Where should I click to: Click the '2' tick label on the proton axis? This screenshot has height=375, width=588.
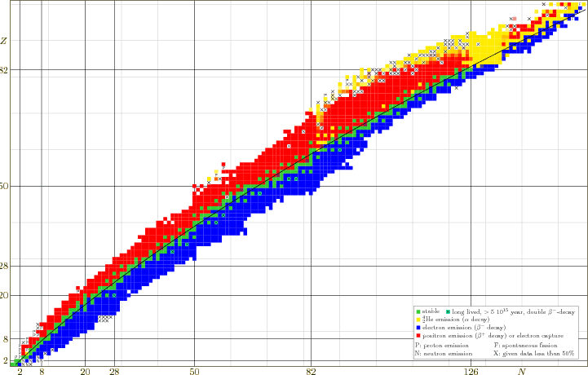6,361
